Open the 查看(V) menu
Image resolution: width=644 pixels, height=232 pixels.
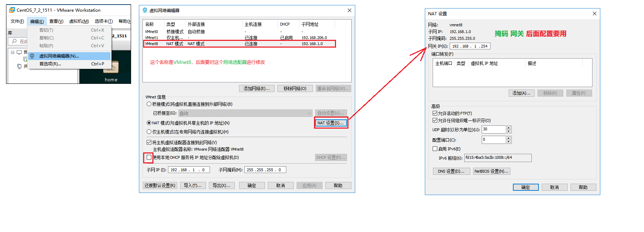(56, 21)
